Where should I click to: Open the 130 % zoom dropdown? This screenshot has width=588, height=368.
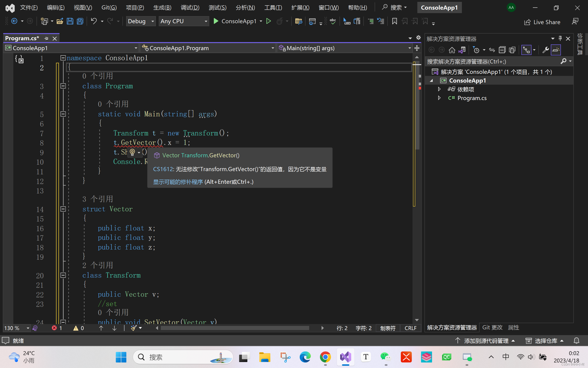coord(17,328)
